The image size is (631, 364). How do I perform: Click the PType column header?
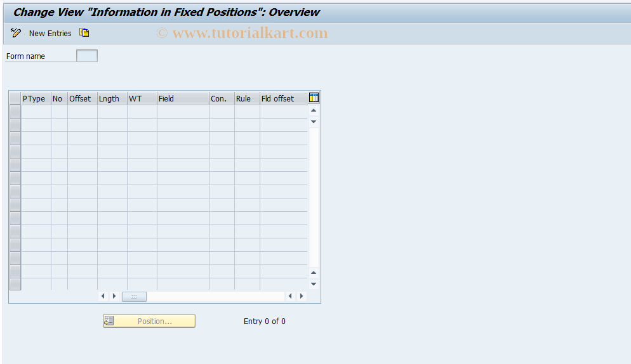click(36, 98)
